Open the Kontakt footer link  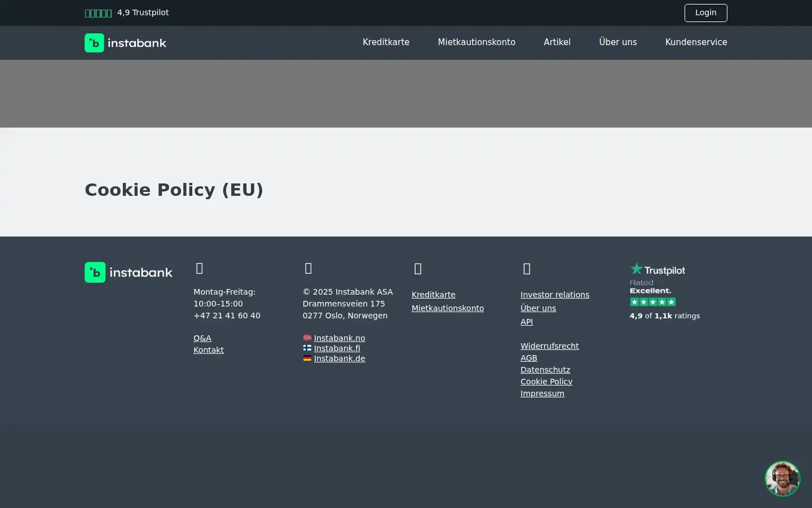[209, 350]
